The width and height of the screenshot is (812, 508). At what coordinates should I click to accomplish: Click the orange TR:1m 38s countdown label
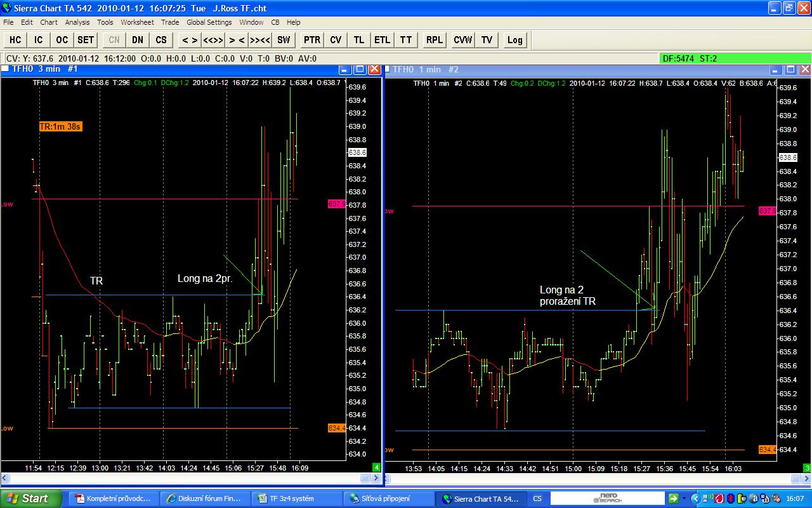(61, 126)
